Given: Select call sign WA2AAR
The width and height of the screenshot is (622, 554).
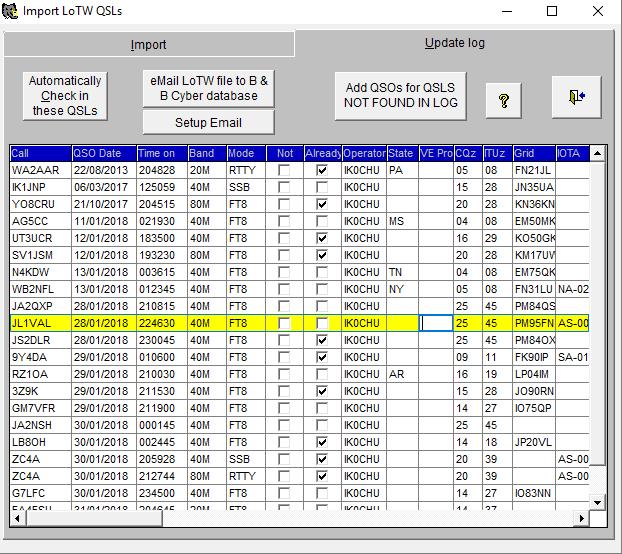Looking at the screenshot, I should 35,171.
